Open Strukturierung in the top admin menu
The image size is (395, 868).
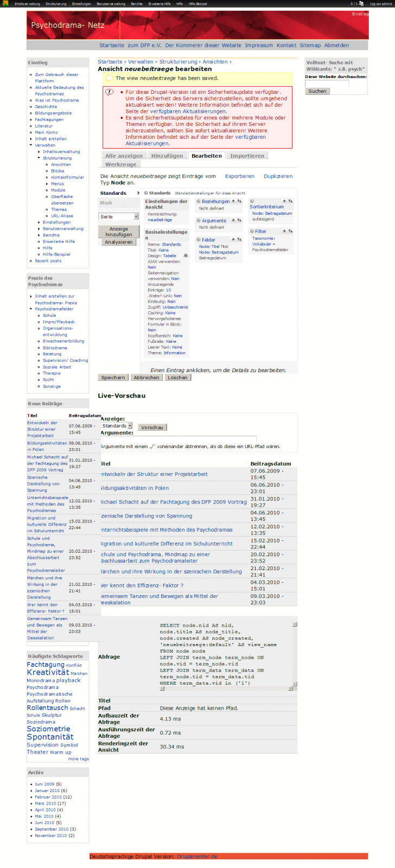tap(56, 4)
